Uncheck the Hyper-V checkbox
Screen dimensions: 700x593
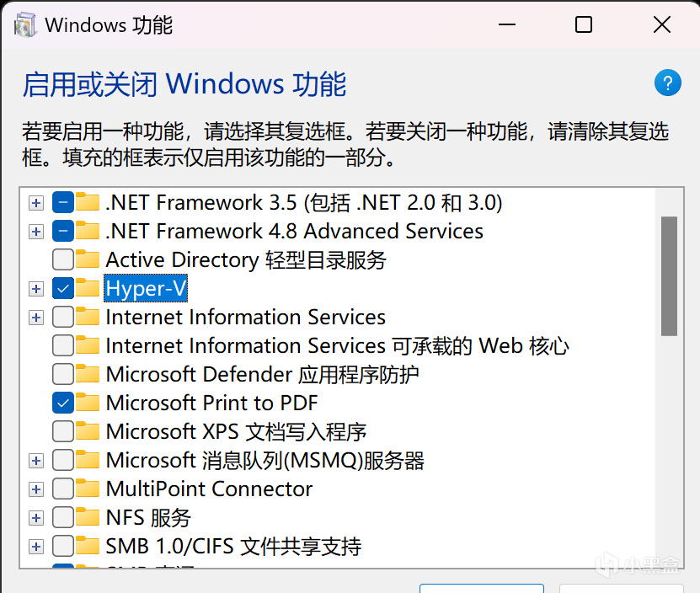click(x=62, y=289)
